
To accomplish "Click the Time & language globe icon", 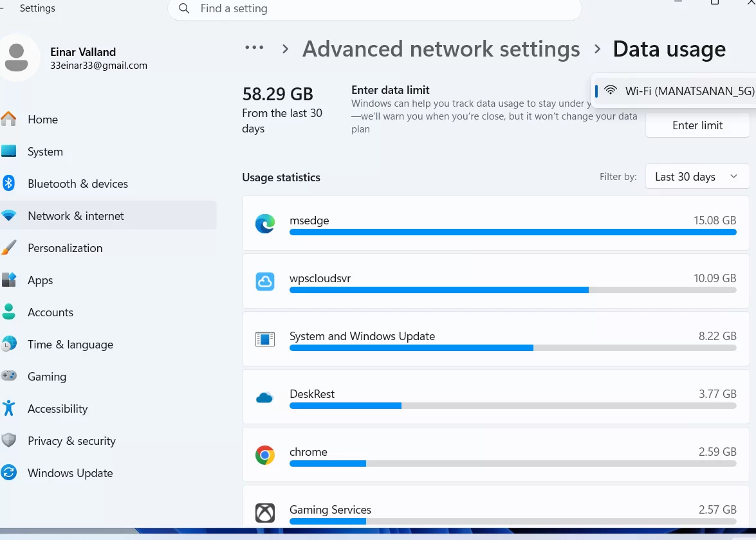I will pyautogui.click(x=8, y=344).
